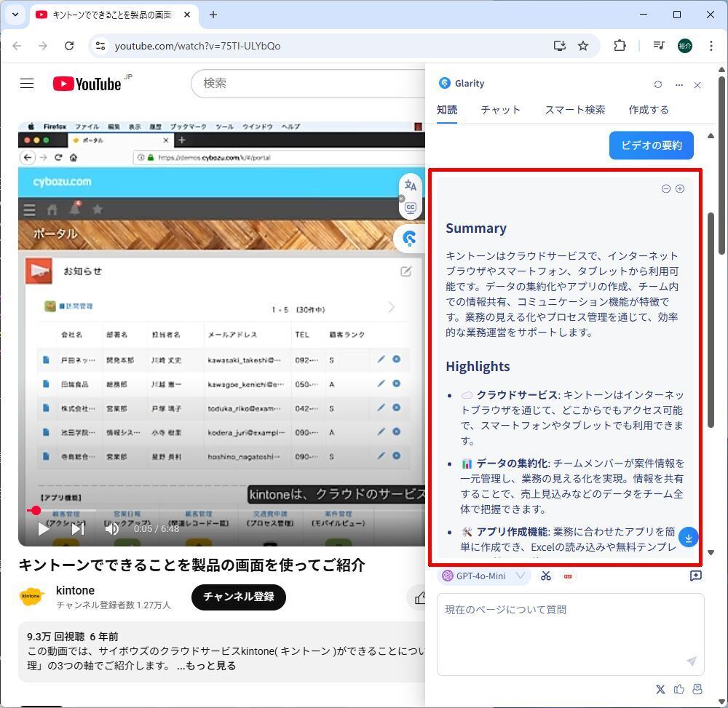The width and height of the screenshot is (728, 708).
Task: Reload the page in Chrome
Action: coord(69,45)
